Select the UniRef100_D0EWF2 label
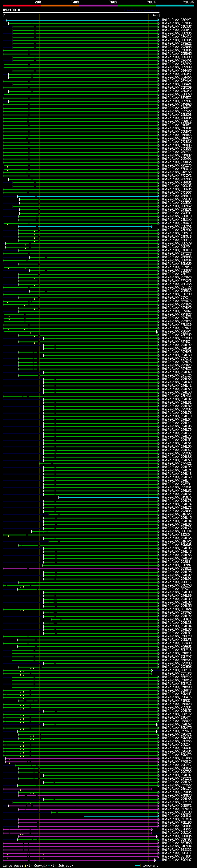 177,806
